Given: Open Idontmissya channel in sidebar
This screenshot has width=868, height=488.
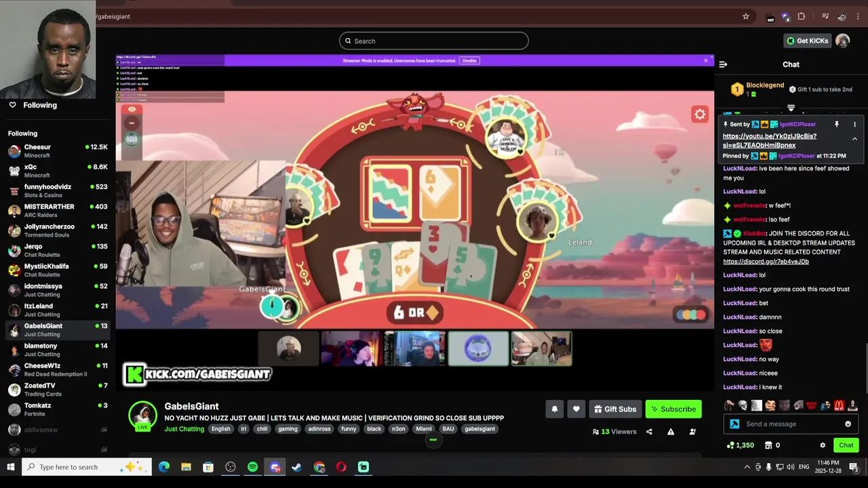Looking at the screenshot, I should pos(58,290).
